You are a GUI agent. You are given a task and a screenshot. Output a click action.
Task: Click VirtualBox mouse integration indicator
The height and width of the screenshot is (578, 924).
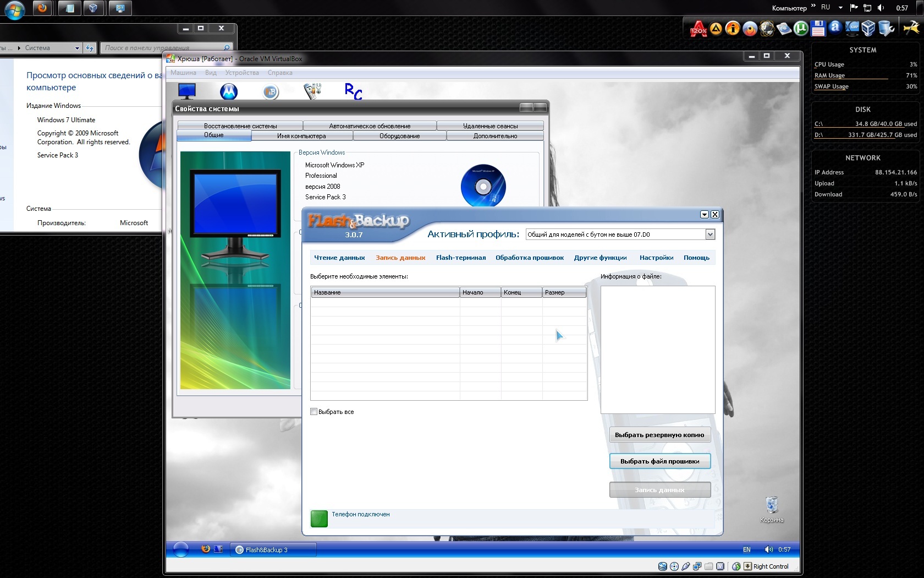coord(736,566)
